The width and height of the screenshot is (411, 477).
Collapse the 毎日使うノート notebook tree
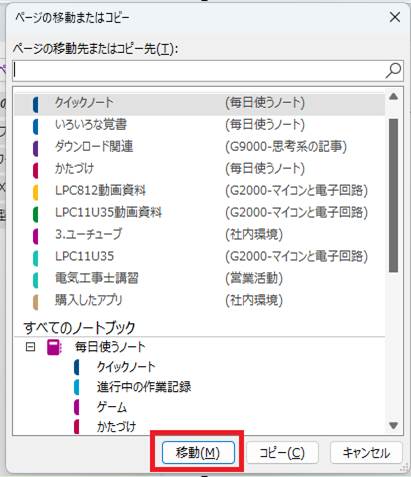coord(30,347)
